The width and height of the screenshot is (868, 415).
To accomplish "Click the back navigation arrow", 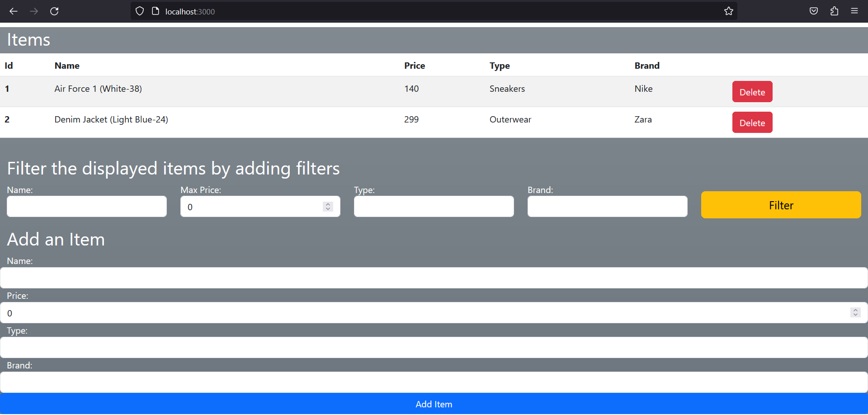I will click(14, 11).
